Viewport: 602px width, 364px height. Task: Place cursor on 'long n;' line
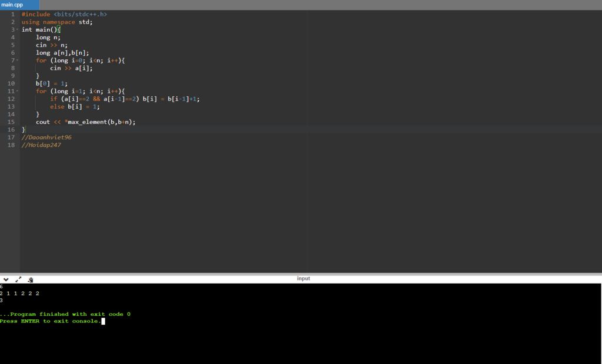(x=48, y=37)
